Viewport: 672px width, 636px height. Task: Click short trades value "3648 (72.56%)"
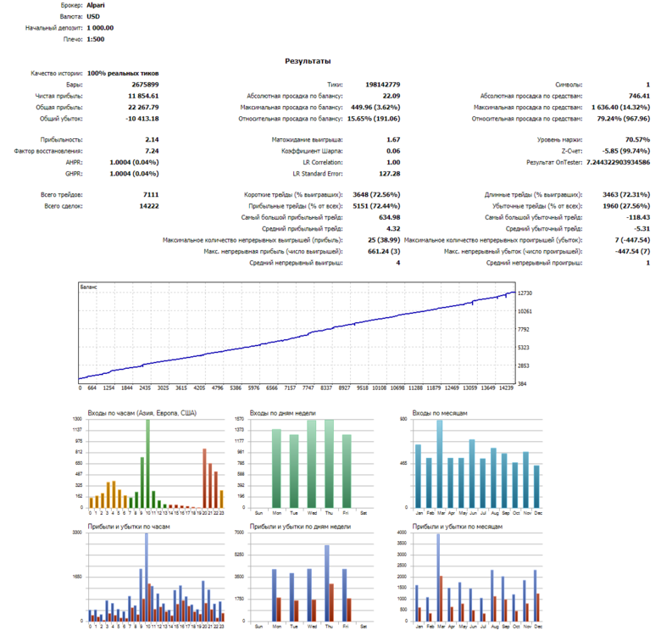(376, 195)
